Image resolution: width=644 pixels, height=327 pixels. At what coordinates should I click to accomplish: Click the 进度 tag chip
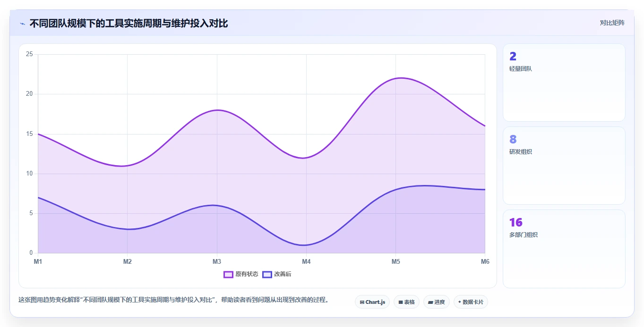pos(437,302)
